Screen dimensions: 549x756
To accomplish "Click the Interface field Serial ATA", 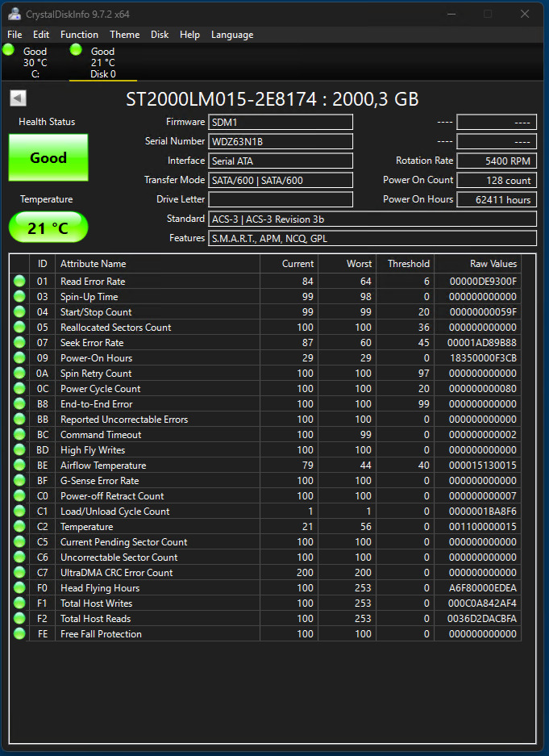I will [x=281, y=161].
